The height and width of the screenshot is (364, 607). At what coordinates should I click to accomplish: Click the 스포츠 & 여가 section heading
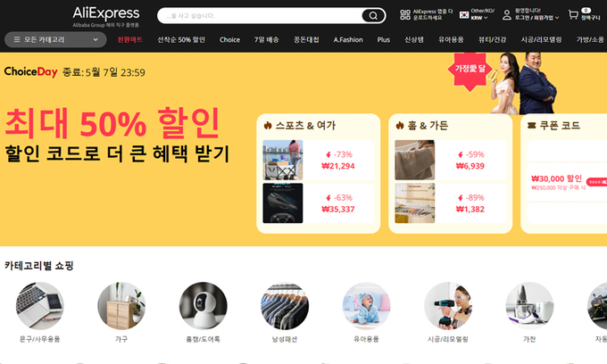point(305,125)
